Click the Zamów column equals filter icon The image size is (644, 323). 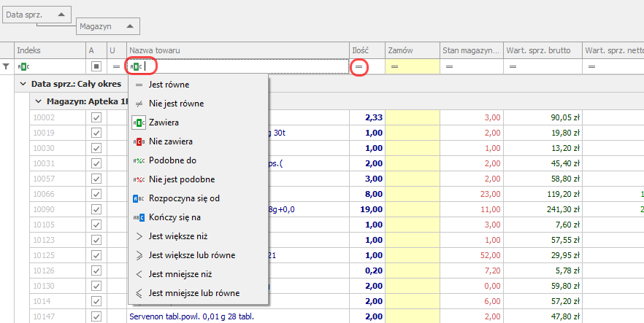coord(394,66)
